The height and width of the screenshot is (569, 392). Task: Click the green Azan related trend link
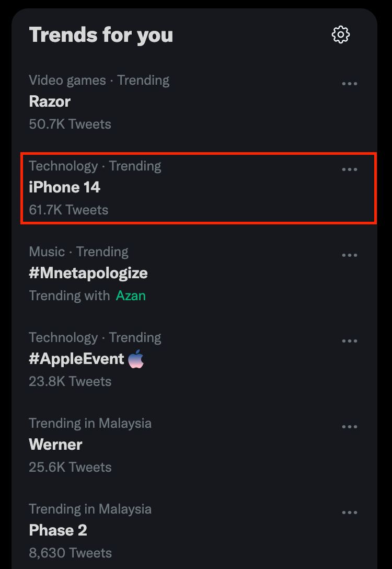[131, 295]
